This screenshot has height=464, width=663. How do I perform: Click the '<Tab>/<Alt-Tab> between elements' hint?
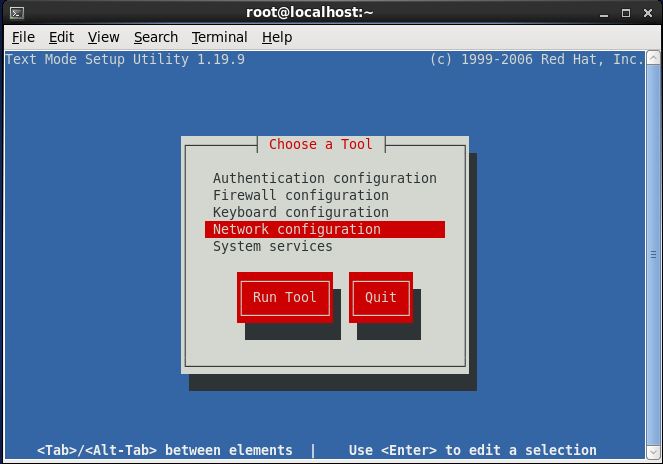click(x=164, y=450)
